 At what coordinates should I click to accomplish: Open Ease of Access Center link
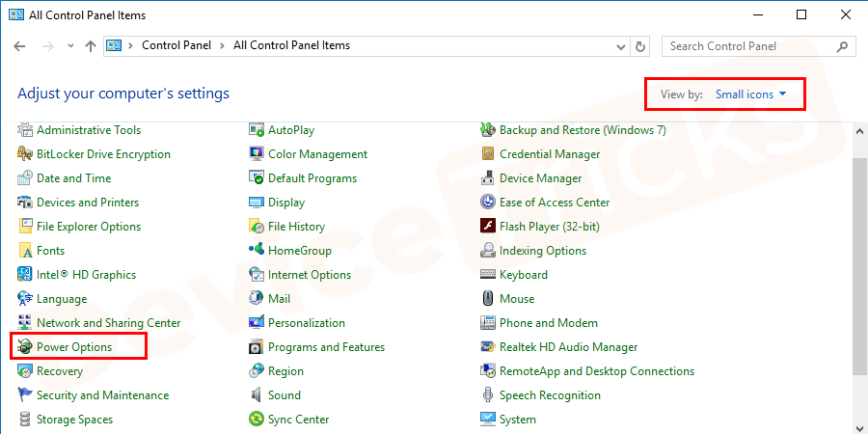pos(555,203)
